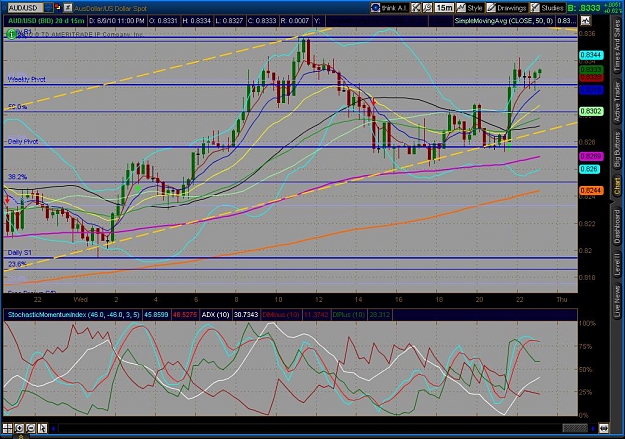The width and height of the screenshot is (625, 439).
Task: Open the Big Buttons side tab
Action: tap(617, 150)
